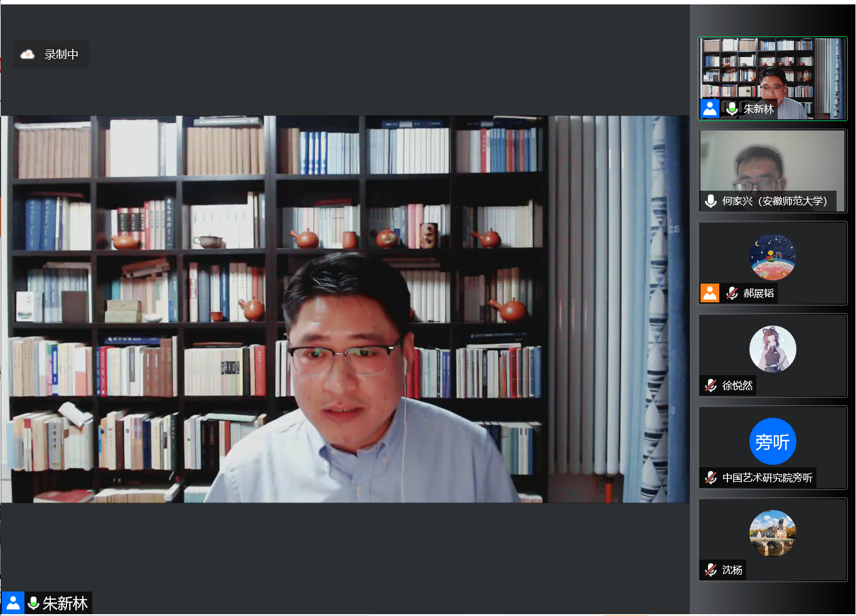Click the 录制中 recording status label

click(x=61, y=55)
